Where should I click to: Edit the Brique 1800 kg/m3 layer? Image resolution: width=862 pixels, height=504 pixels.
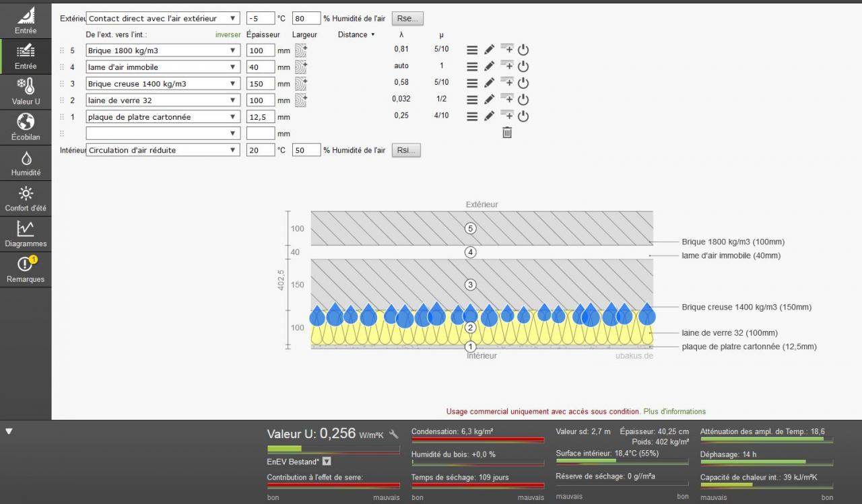[x=490, y=50]
